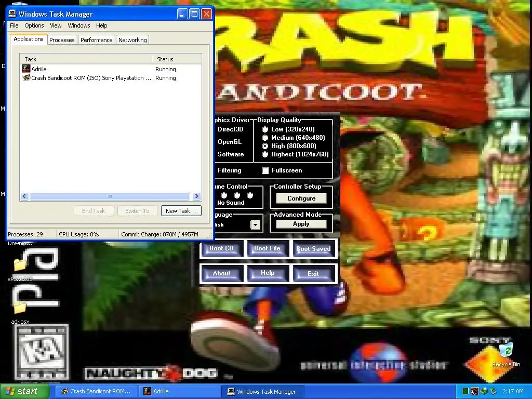Viewport: 532px width, 399px height.
Task: Click the New Task... button
Action: [x=181, y=211]
